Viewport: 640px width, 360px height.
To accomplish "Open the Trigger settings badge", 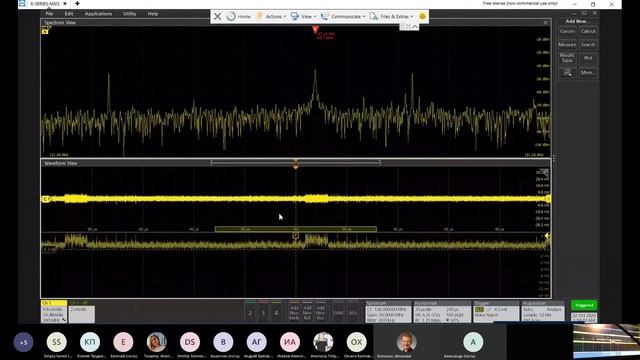I will 496,312.
